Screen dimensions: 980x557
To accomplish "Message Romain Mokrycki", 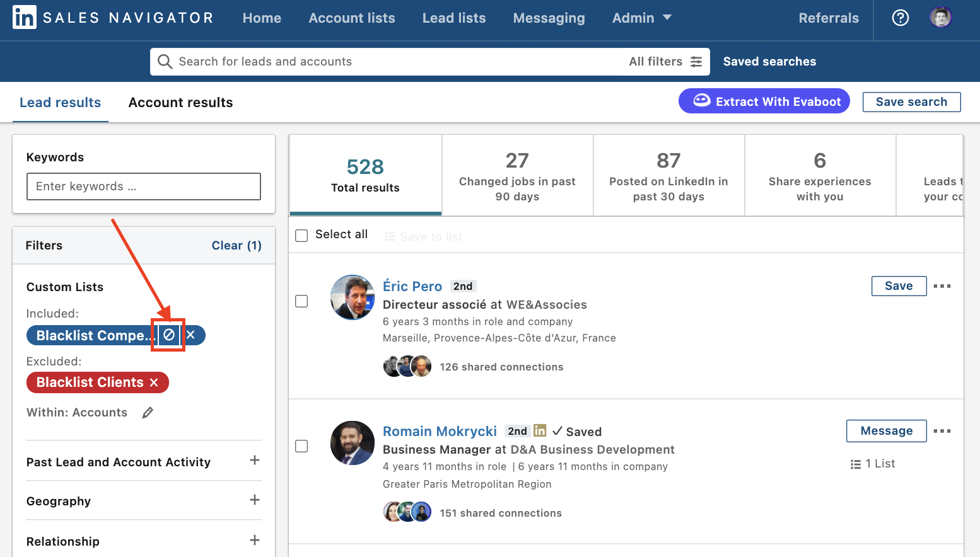I will coord(886,431).
